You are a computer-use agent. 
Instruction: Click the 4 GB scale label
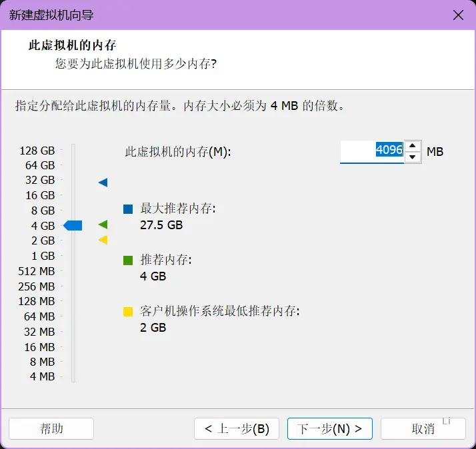pos(43,226)
